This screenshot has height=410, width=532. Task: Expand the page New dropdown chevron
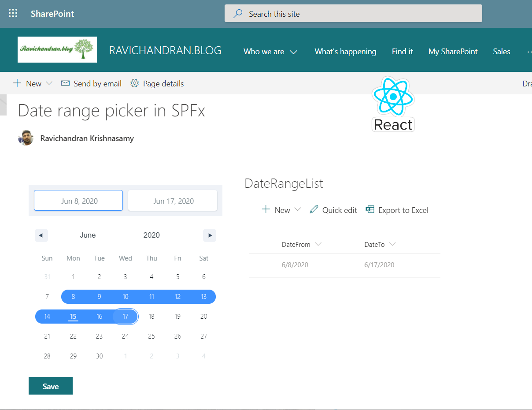(49, 83)
